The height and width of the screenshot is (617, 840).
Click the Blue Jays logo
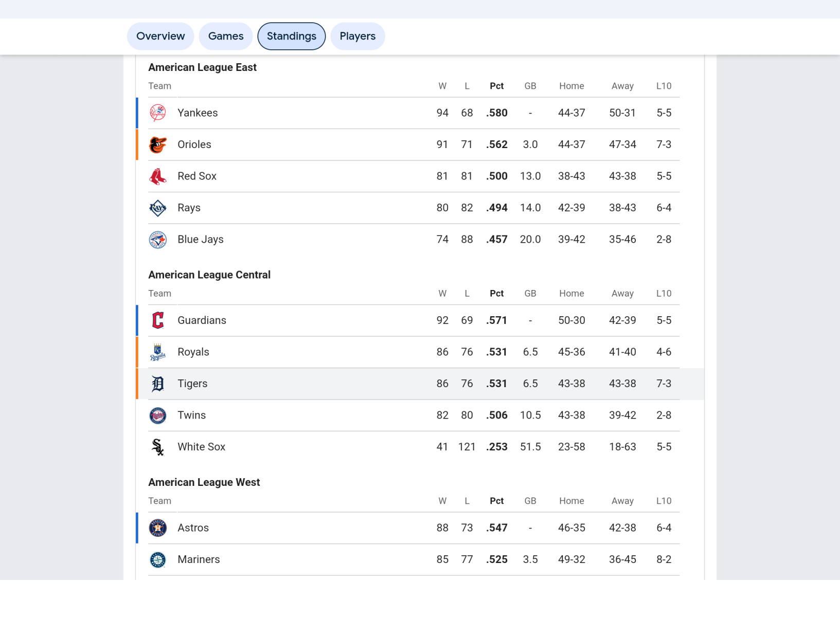[x=157, y=240]
